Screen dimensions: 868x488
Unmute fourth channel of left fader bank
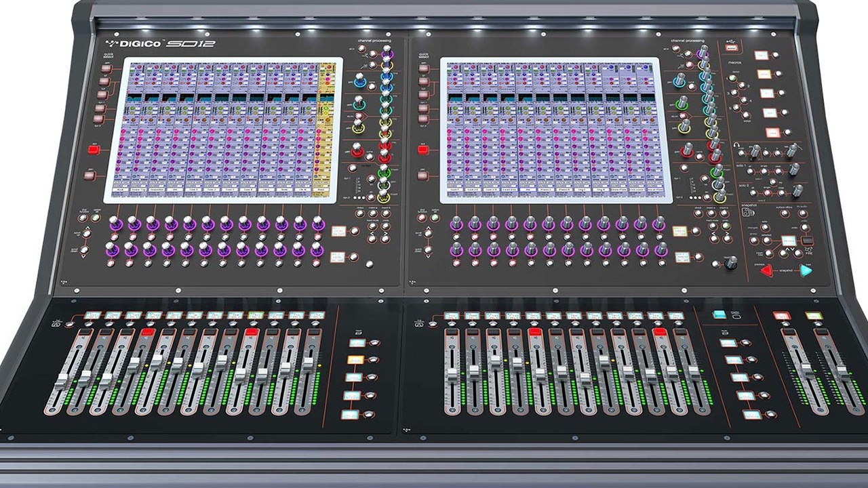click(x=148, y=332)
